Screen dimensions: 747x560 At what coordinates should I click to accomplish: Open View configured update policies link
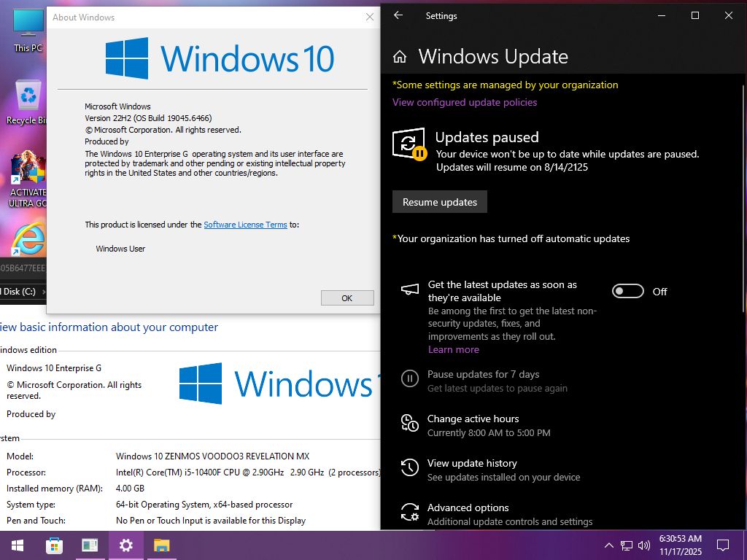click(x=465, y=102)
